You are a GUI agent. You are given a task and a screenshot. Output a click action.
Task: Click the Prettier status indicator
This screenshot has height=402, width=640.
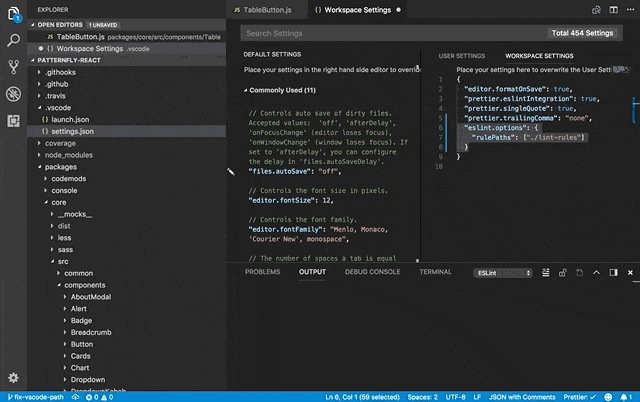point(580,397)
